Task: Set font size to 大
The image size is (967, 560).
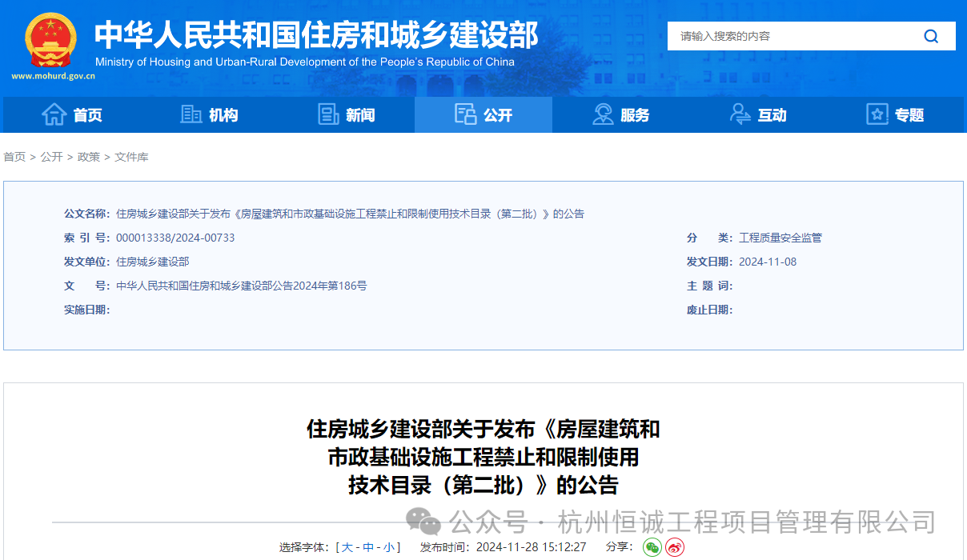Action: point(347,547)
